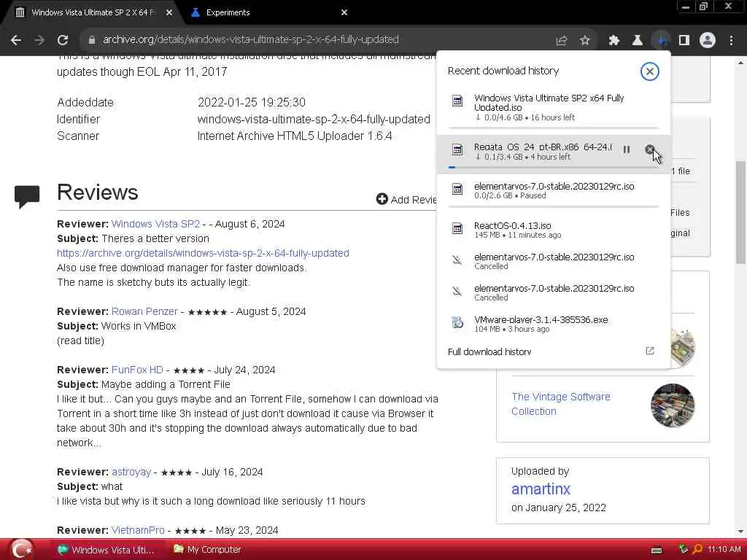This screenshot has width=747, height=560.
Task: Pause the Regata OS download
Action: (627, 149)
